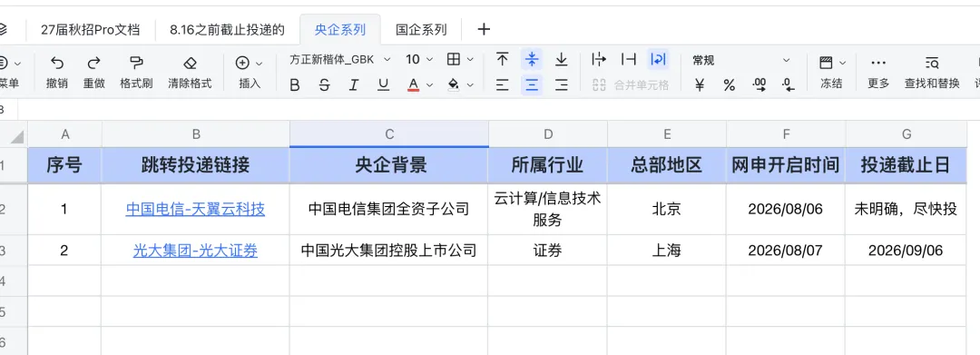The image size is (980, 355).
Task: Increase decimal places
Action: click(x=759, y=85)
